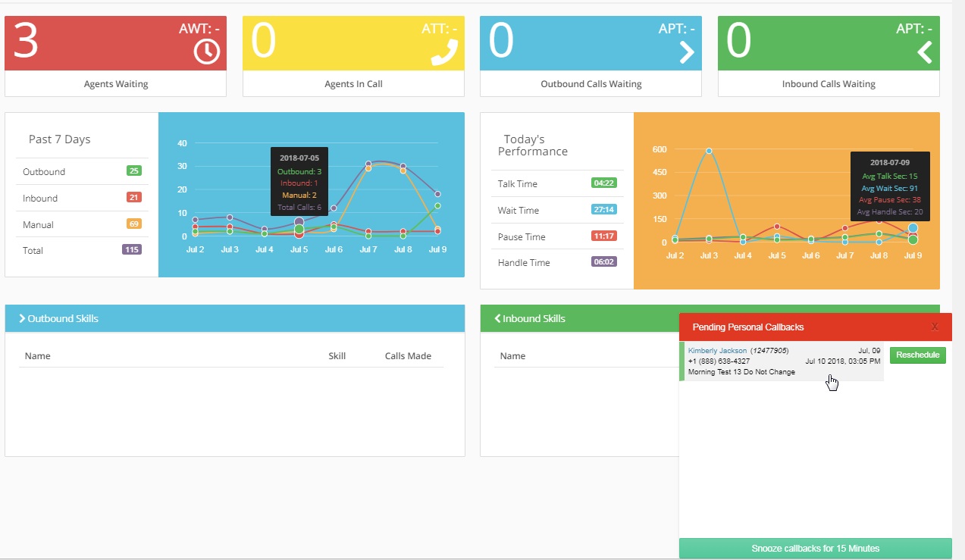Open the Kimberly Jackson contact link
965x560 pixels.
click(717, 351)
